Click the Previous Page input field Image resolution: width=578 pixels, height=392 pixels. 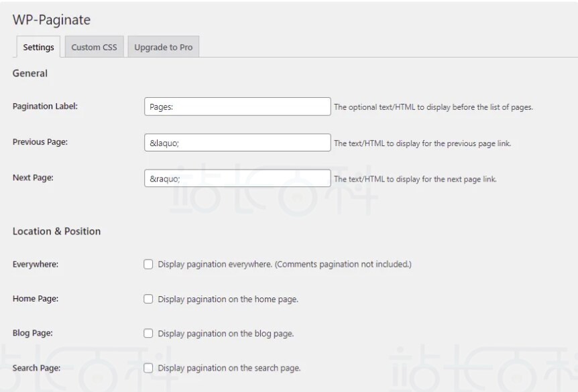237,143
